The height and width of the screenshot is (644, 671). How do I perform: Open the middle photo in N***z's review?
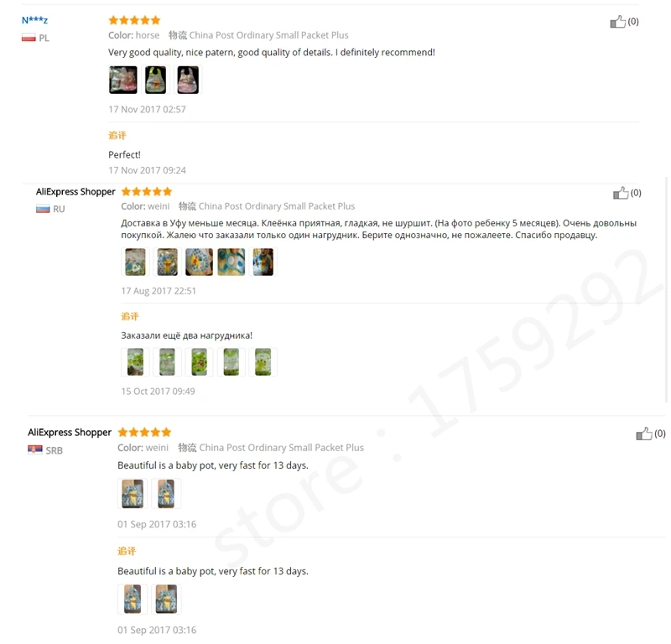pyautogui.click(x=155, y=80)
